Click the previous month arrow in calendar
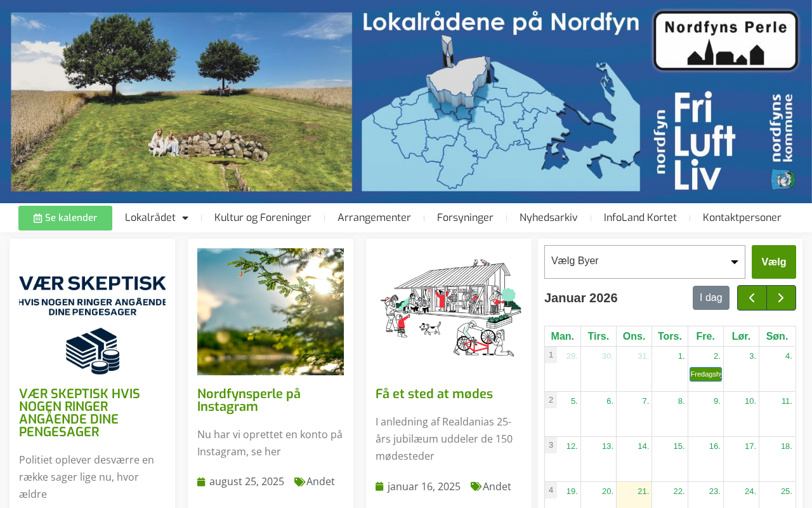 [x=752, y=298]
